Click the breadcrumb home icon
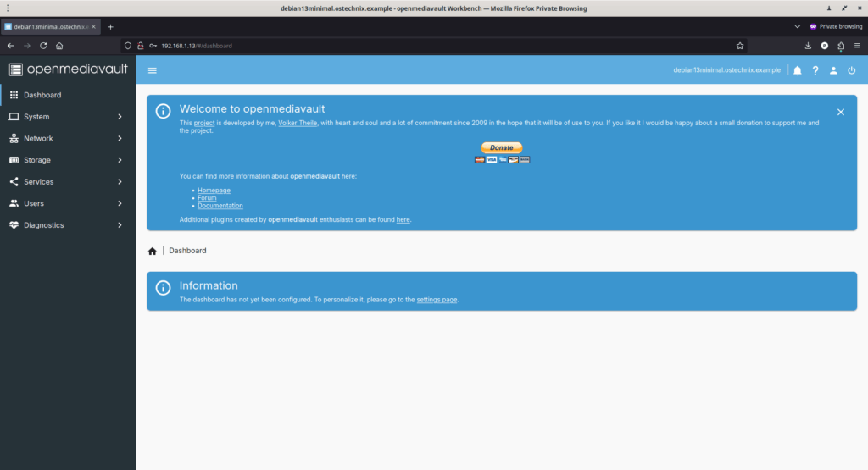868x470 pixels. coord(153,251)
